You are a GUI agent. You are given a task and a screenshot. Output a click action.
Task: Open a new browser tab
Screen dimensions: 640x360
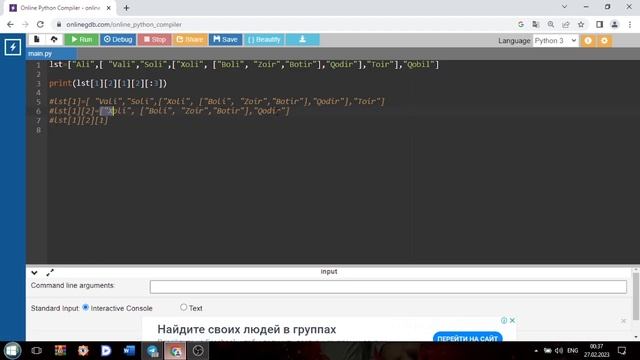pyautogui.click(x=126, y=8)
